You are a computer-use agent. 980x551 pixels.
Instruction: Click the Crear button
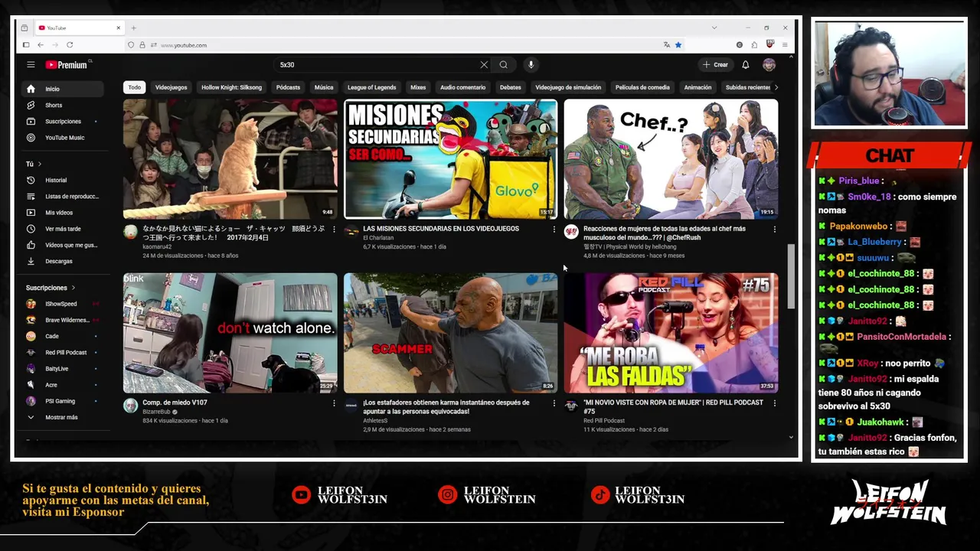pyautogui.click(x=716, y=65)
